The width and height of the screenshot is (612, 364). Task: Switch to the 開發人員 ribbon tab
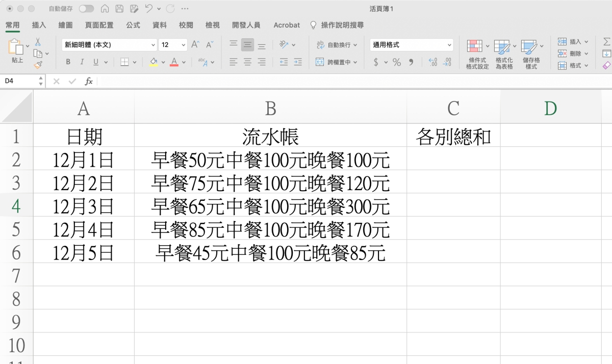pos(246,25)
